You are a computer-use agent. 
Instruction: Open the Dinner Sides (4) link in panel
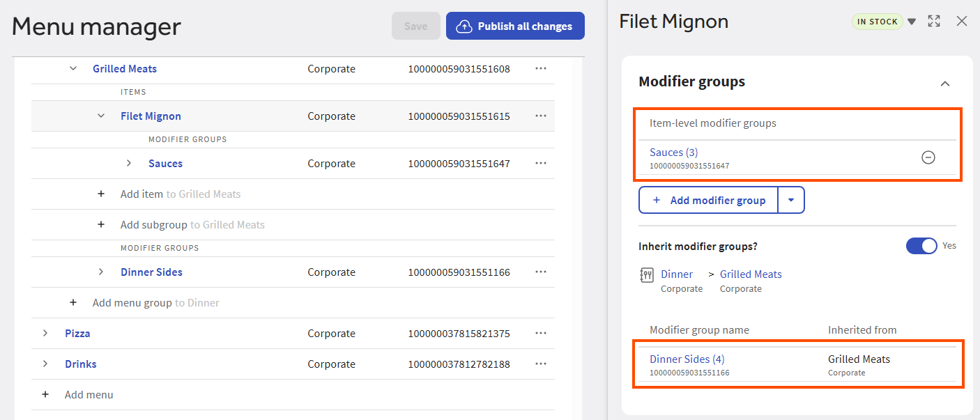pos(687,359)
